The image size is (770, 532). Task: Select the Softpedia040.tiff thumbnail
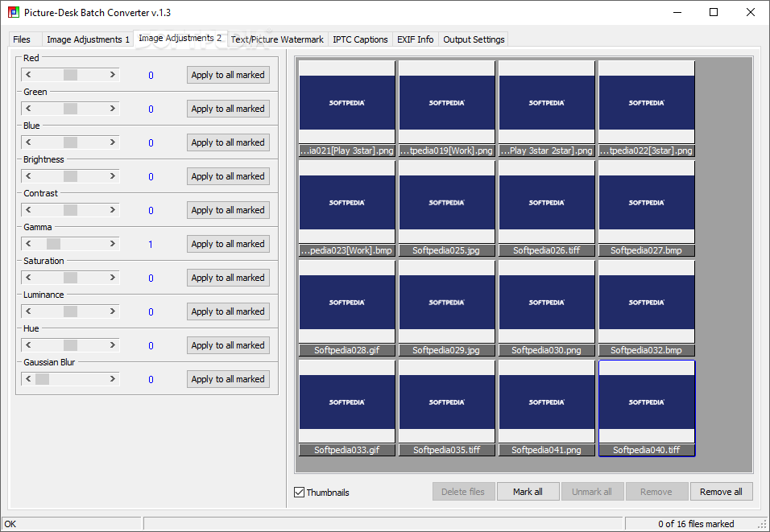pyautogui.click(x=646, y=408)
